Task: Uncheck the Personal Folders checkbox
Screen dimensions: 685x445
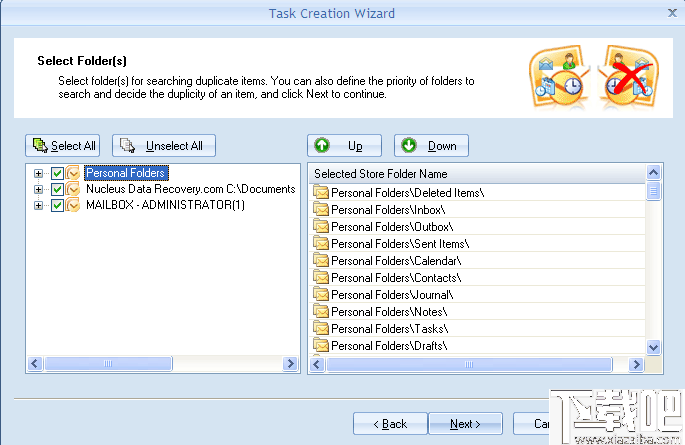Action: pos(57,173)
